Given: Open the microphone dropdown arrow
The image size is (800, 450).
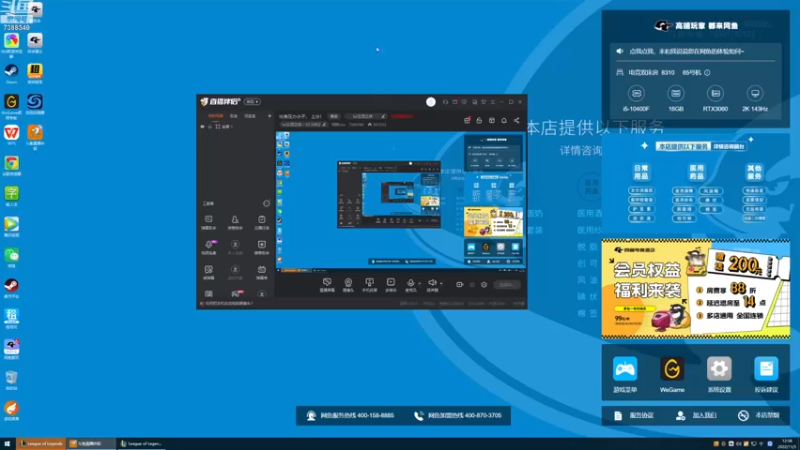Looking at the screenshot, I should coord(420,284).
